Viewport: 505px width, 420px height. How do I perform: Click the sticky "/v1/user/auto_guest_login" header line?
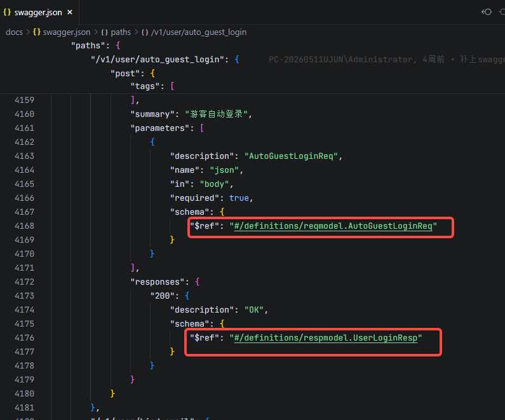(x=165, y=60)
